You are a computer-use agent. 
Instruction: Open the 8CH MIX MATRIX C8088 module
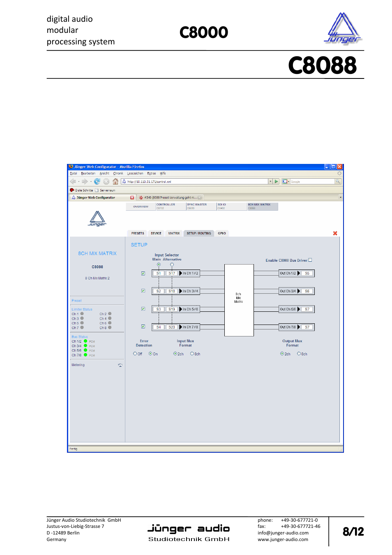263,206
